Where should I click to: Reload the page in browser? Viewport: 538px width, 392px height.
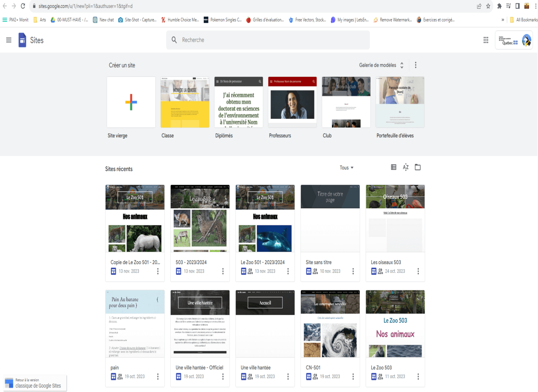(x=23, y=6)
